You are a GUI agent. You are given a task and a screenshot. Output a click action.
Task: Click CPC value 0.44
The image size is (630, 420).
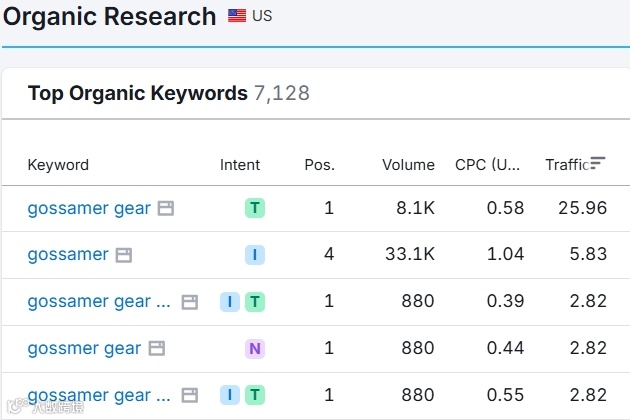pyautogui.click(x=505, y=348)
